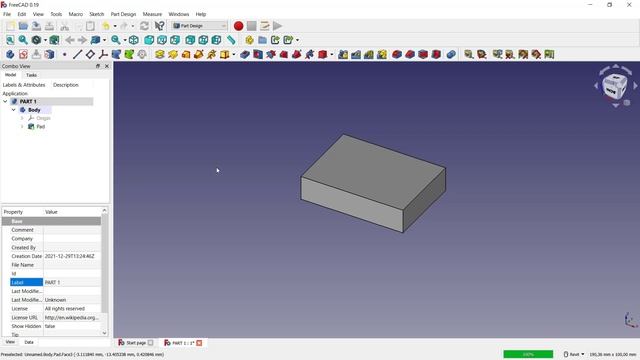Click Fit selection view icon
This screenshot has height=360, width=640.
(x=23, y=40)
